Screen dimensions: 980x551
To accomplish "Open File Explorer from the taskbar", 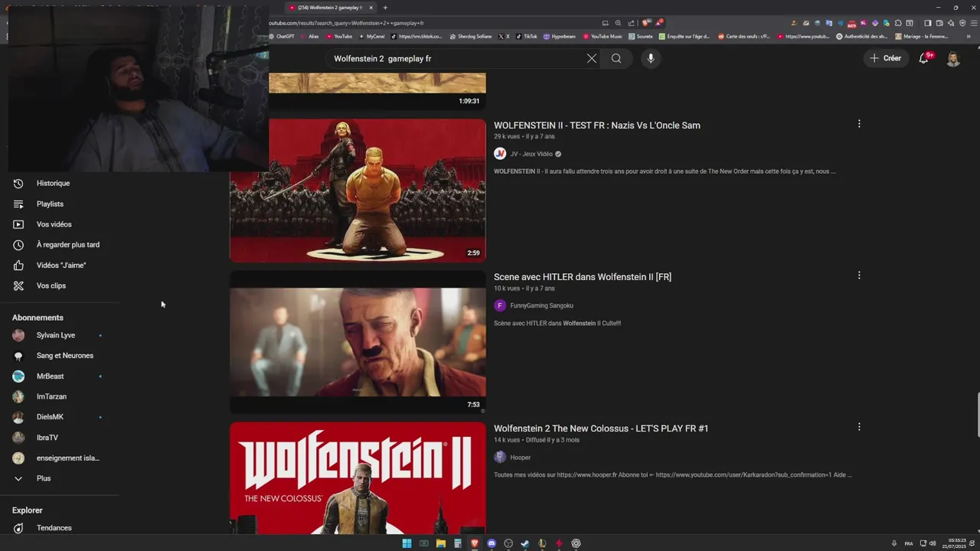I will [441, 543].
